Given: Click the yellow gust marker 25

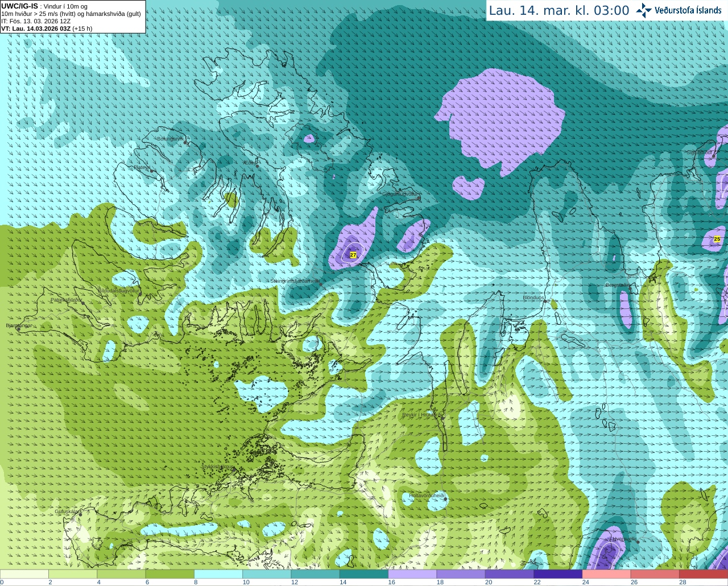Looking at the screenshot, I should tap(717, 239).
